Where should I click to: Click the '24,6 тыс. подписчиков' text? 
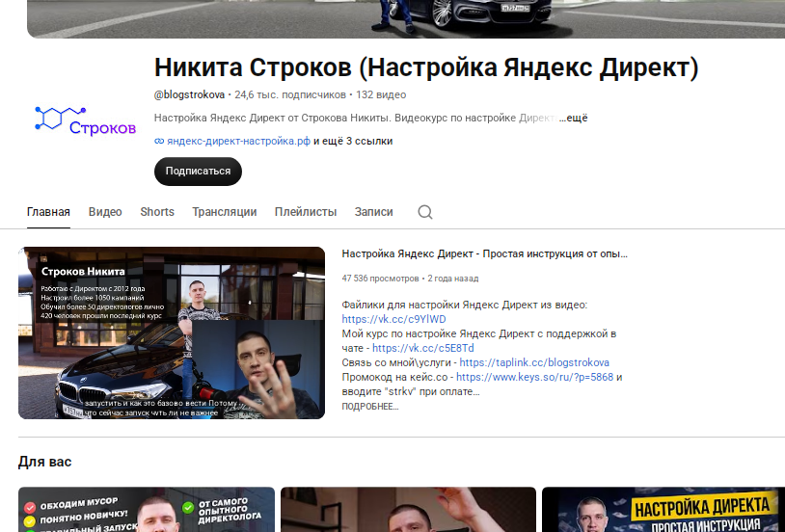point(290,94)
